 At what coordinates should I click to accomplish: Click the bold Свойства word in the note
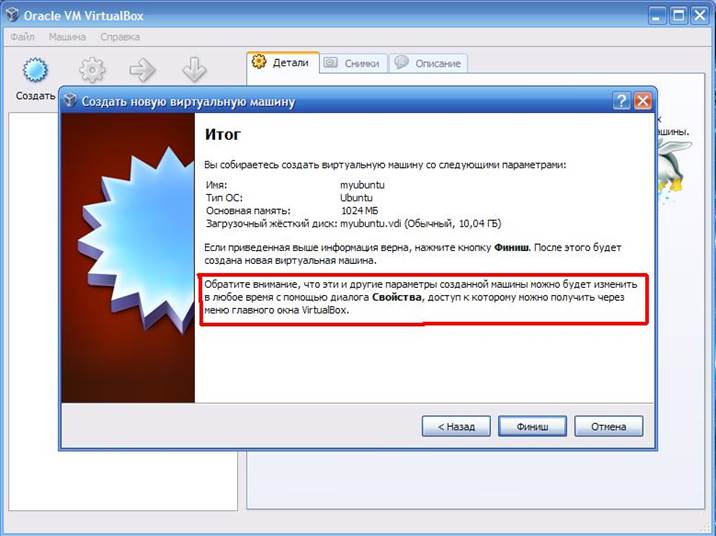point(397,297)
